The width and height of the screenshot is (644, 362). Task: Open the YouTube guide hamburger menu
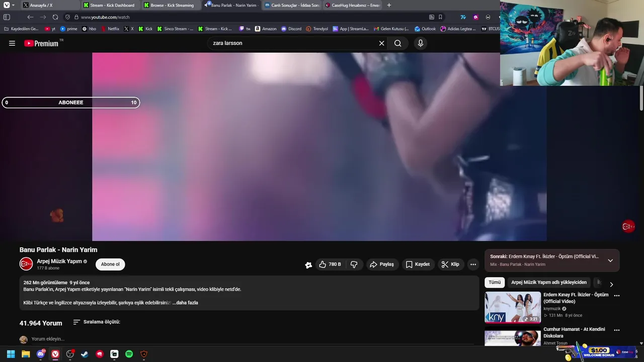pyautogui.click(x=12, y=43)
